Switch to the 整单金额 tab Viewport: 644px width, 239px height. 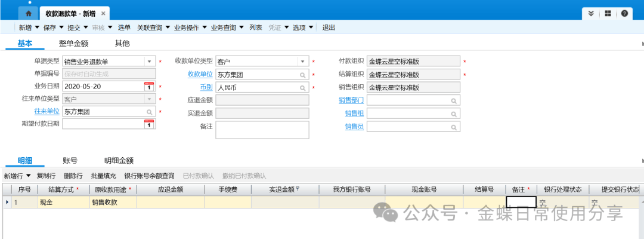point(73,44)
